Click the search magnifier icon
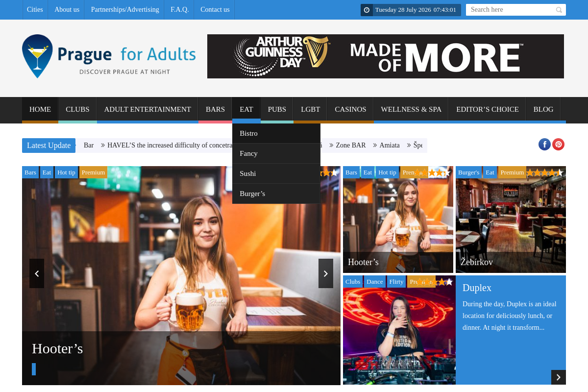The image size is (588, 392). click(559, 10)
